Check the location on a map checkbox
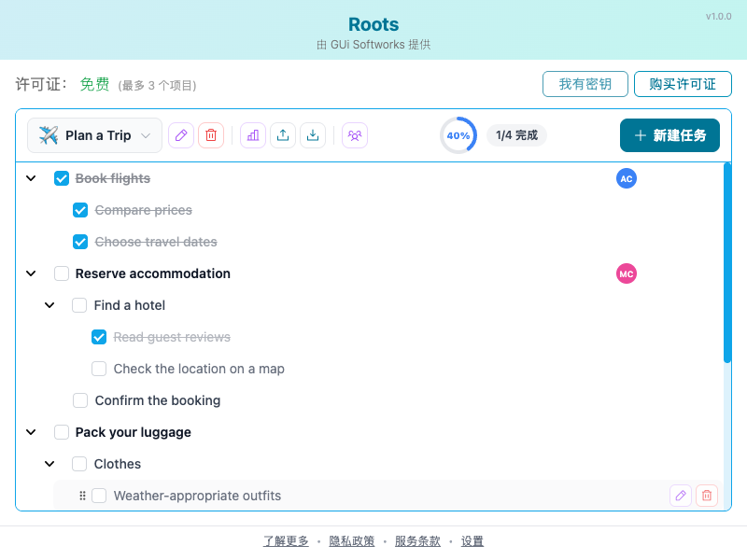The image size is (747, 560). tap(99, 369)
